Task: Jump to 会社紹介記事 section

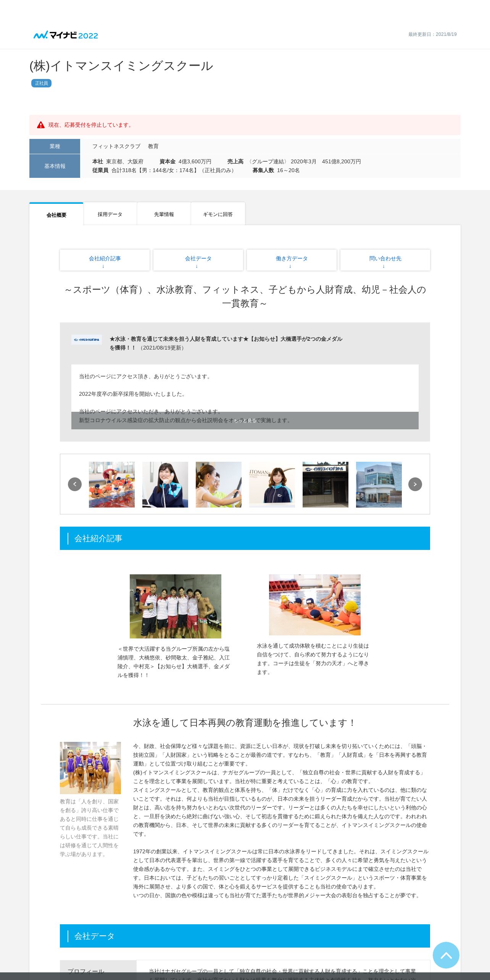Action: (105, 260)
